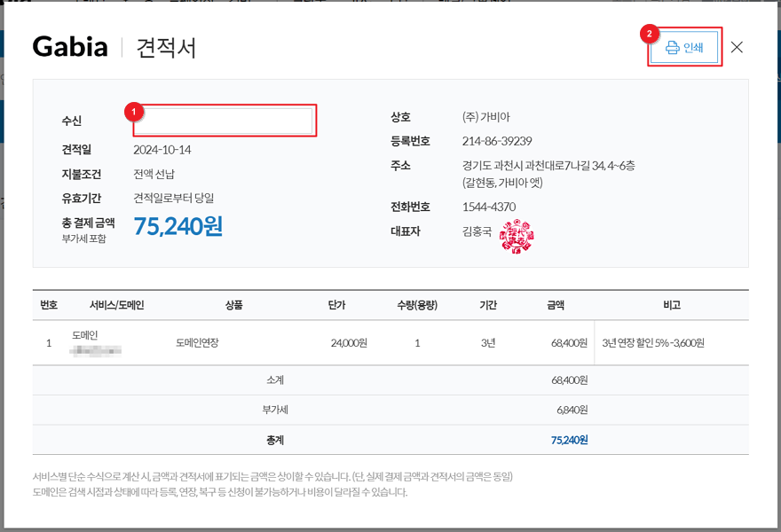Click the payment term 전액 선납
Image resolution: width=781 pixels, height=532 pixels.
(154, 174)
